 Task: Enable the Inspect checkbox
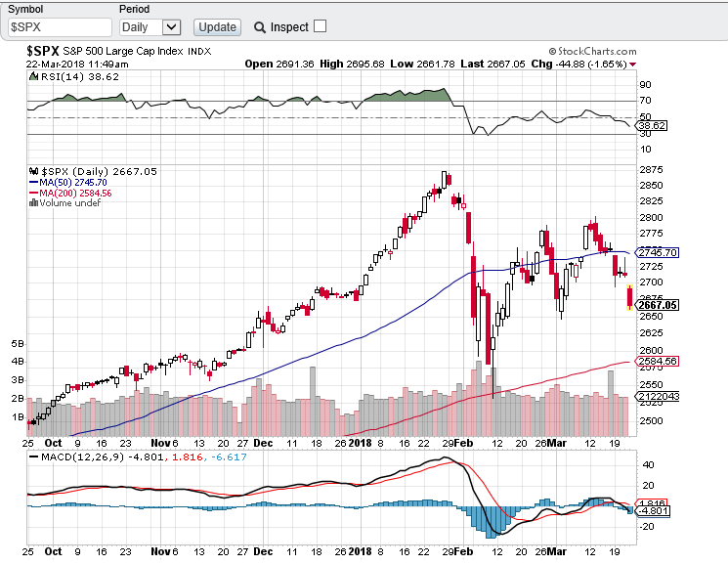tap(320, 26)
